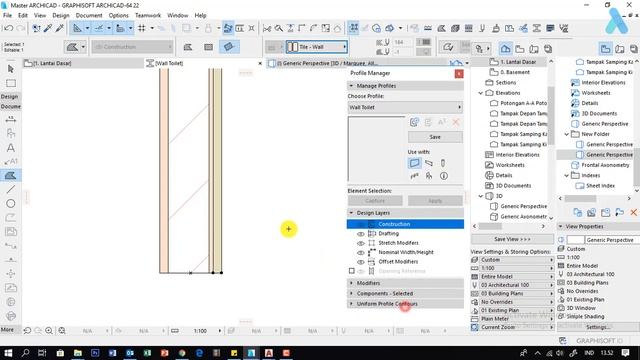Toggle visibility of Nominal Width/Height layer
The width and height of the screenshot is (640, 360).
pos(360,253)
